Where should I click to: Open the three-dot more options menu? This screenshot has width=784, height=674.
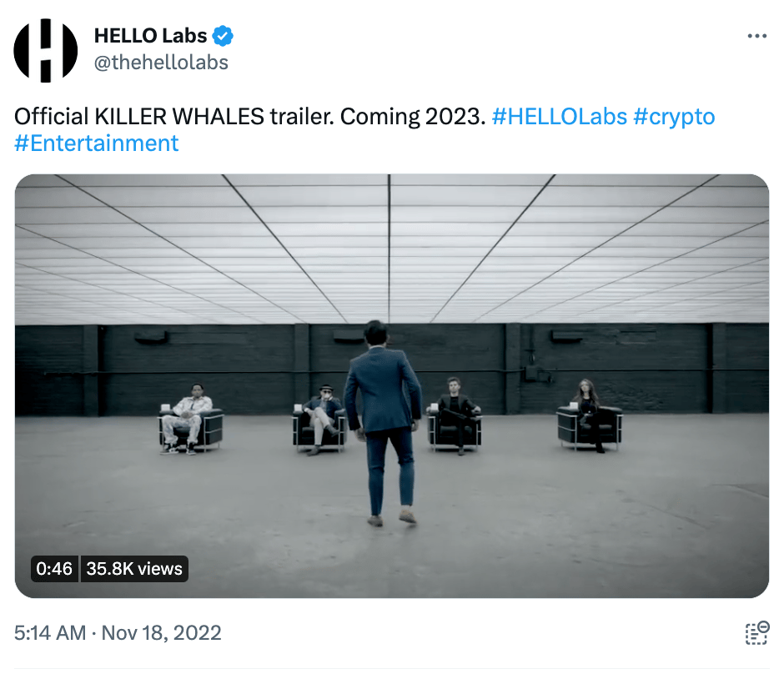757,36
